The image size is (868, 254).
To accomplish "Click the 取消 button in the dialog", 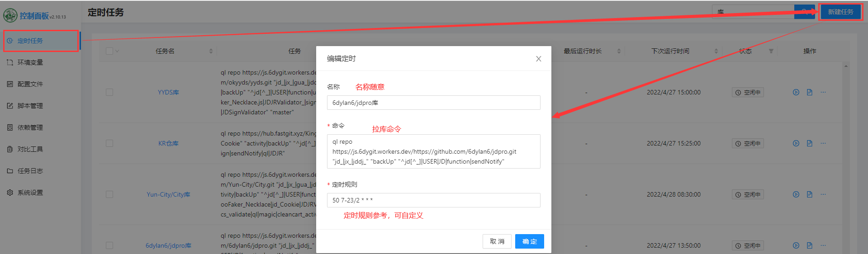I will [x=497, y=241].
